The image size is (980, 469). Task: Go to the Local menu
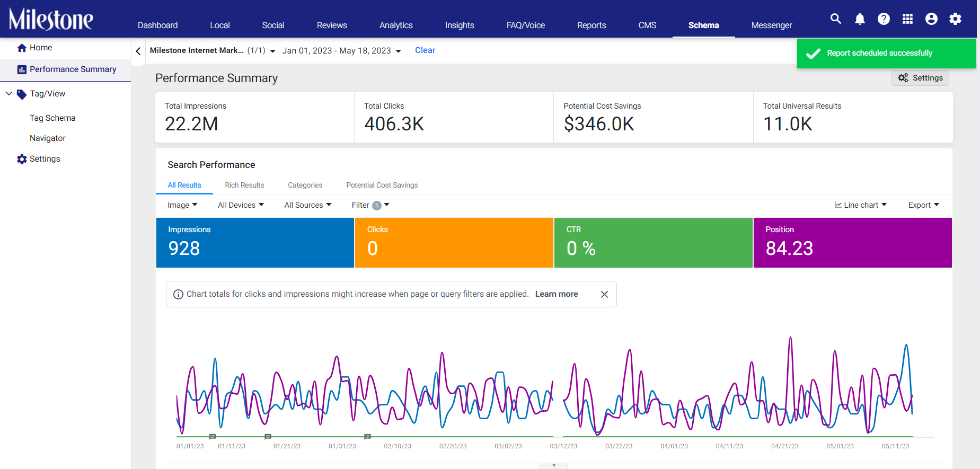220,25
